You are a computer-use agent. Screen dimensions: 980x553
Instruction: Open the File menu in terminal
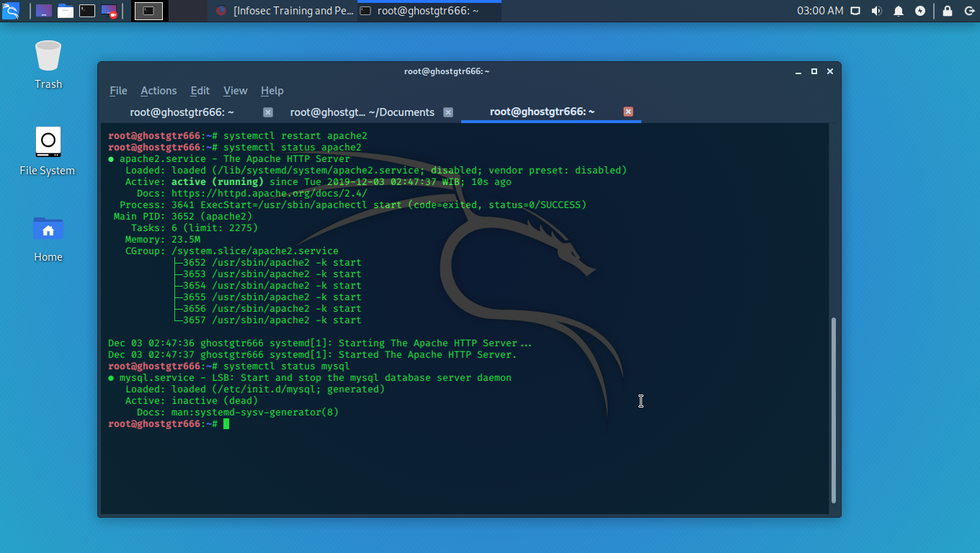[118, 91]
